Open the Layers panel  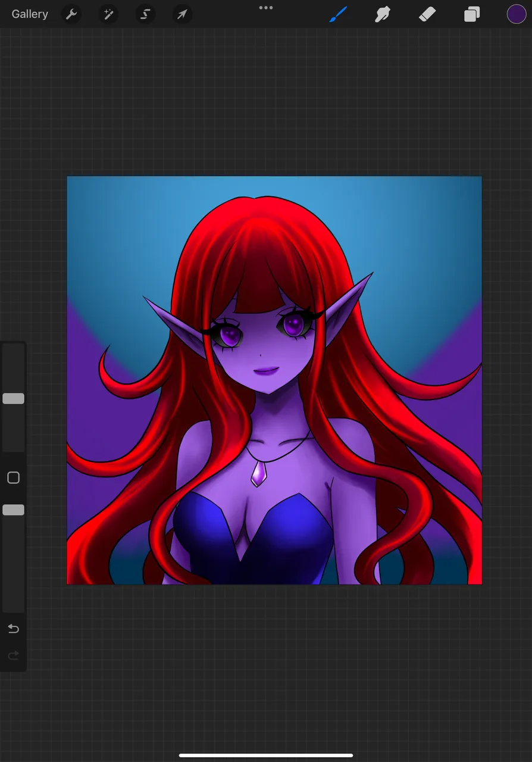pyautogui.click(x=472, y=14)
